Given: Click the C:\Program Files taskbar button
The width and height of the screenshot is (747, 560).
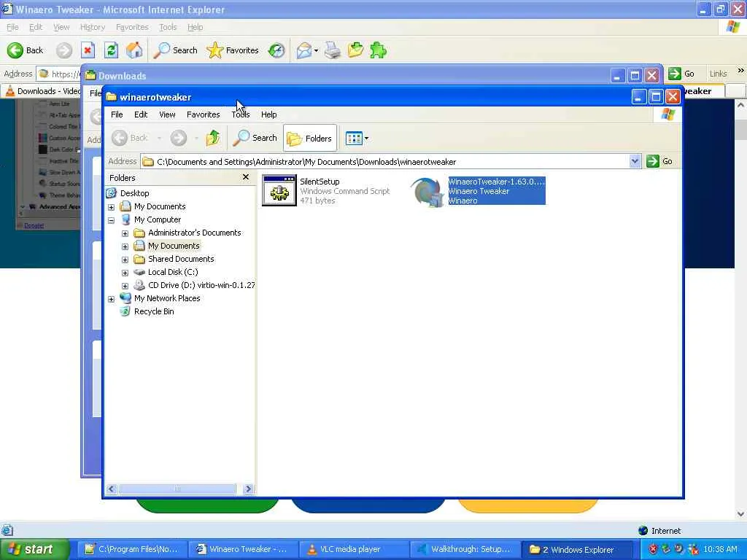Looking at the screenshot, I should pos(131,549).
